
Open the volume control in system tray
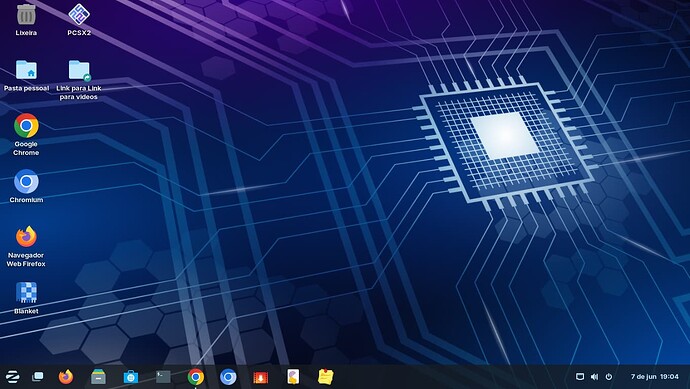[595, 377]
